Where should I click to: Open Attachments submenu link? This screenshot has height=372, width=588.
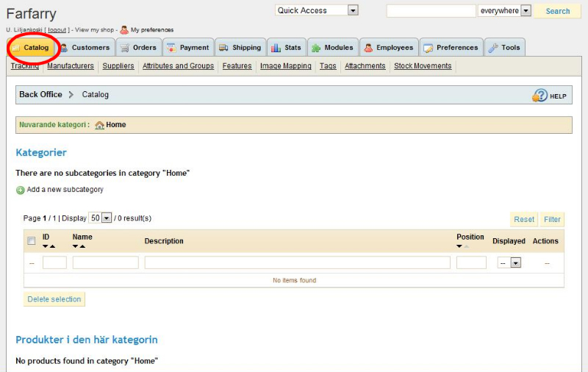[x=365, y=66]
